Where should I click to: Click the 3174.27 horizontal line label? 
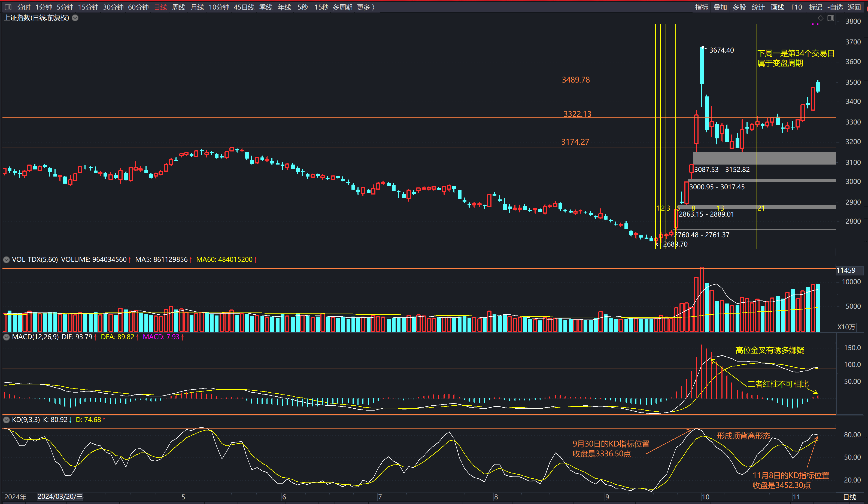tap(575, 142)
